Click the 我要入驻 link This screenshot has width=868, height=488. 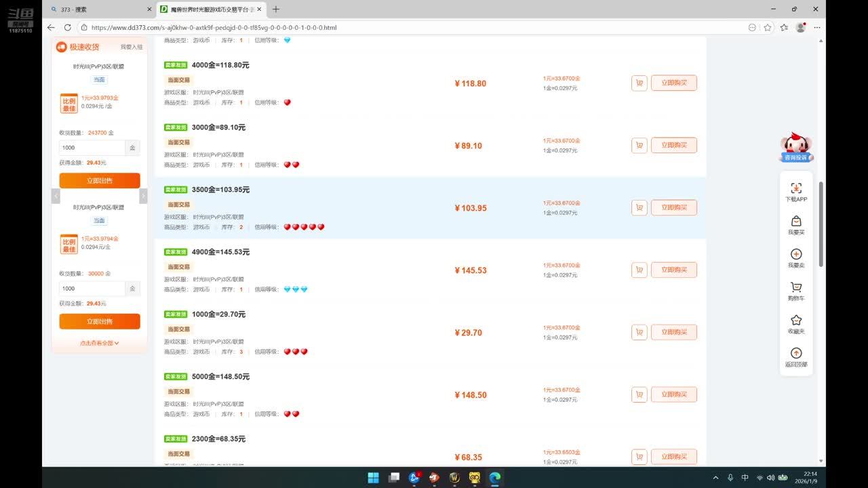point(132,47)
